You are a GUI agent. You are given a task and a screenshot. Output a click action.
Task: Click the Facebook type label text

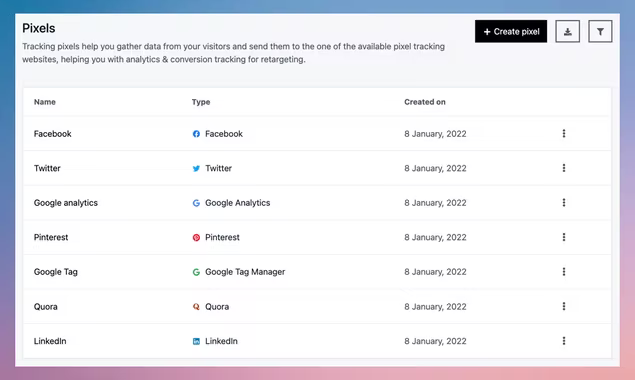(224, 134)
